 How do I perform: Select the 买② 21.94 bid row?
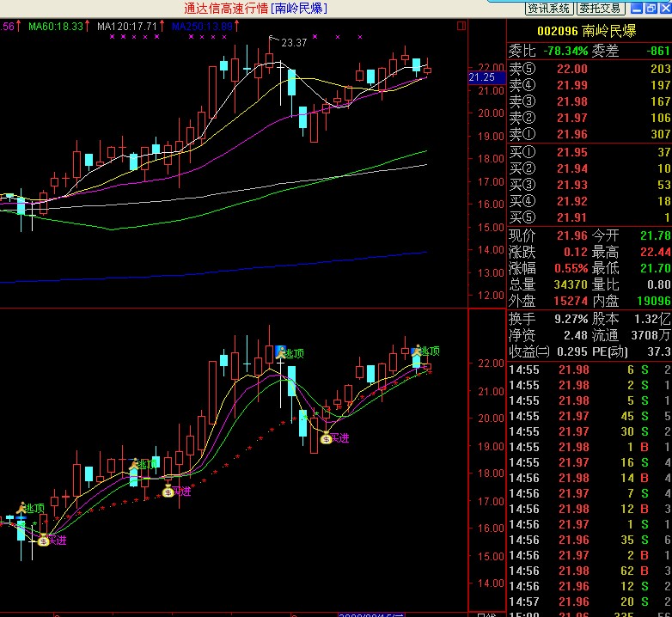(x=590, y=168)
